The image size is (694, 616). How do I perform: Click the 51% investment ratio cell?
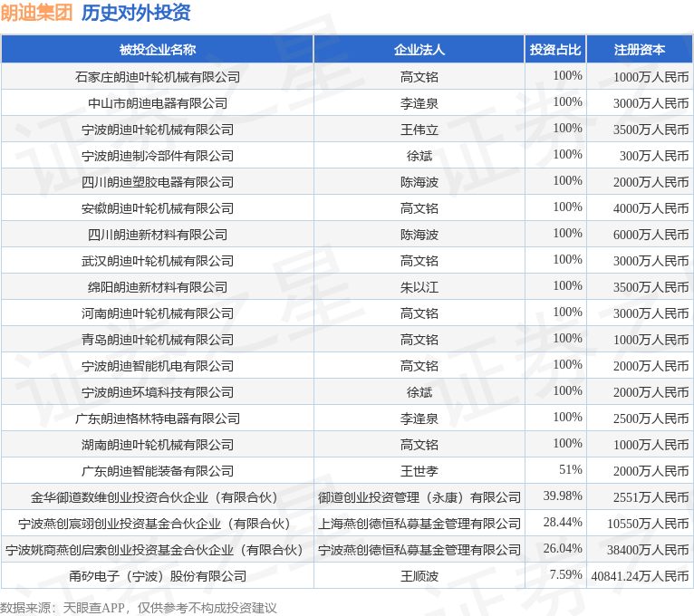[x=571, y=469]
